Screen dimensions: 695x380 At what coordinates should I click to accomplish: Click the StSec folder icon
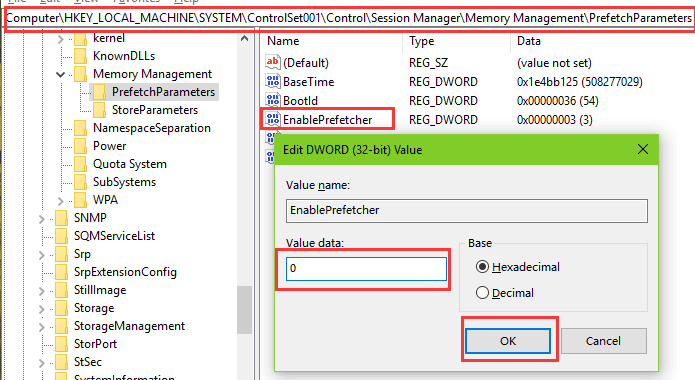point(62,362)
